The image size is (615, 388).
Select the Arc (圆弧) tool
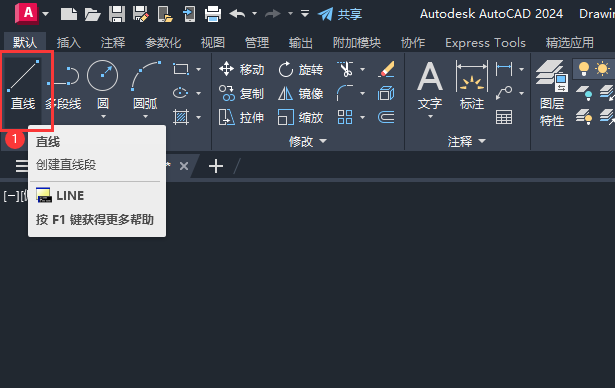coord(145,86)
